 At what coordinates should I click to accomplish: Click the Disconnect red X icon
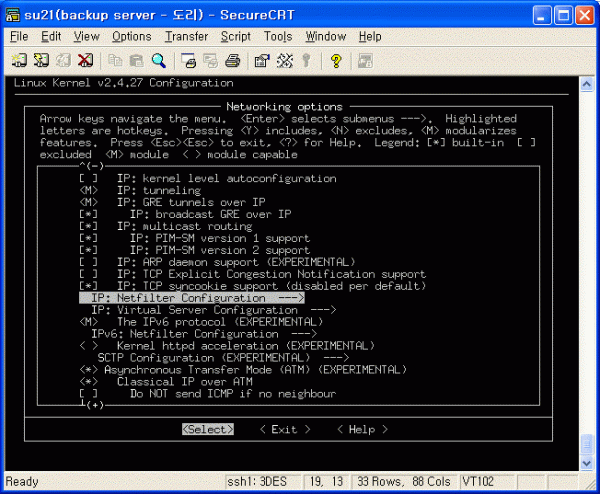(85, 60)
